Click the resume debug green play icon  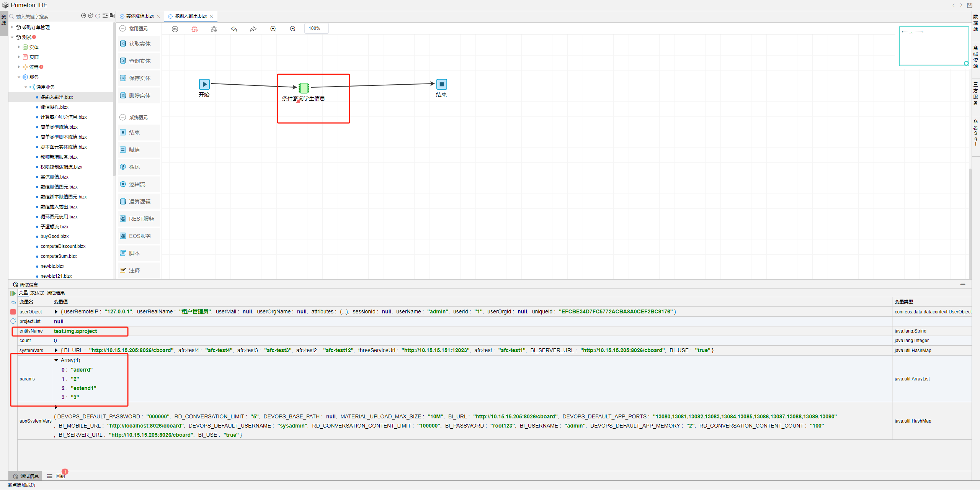click(13, 293)
